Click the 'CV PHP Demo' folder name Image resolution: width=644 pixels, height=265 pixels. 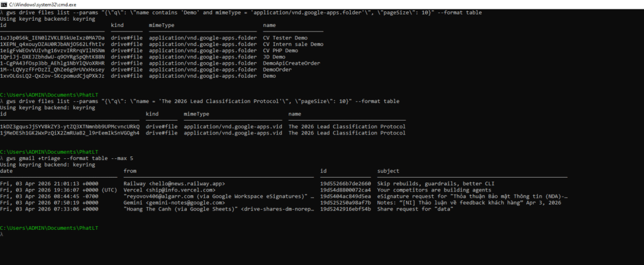(280, 50)
